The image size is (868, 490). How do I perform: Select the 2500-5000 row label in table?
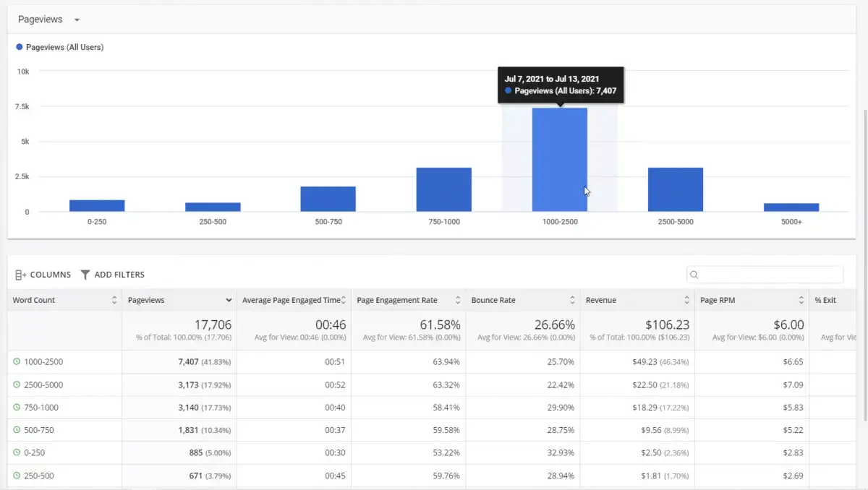click(x=43, y=385)
